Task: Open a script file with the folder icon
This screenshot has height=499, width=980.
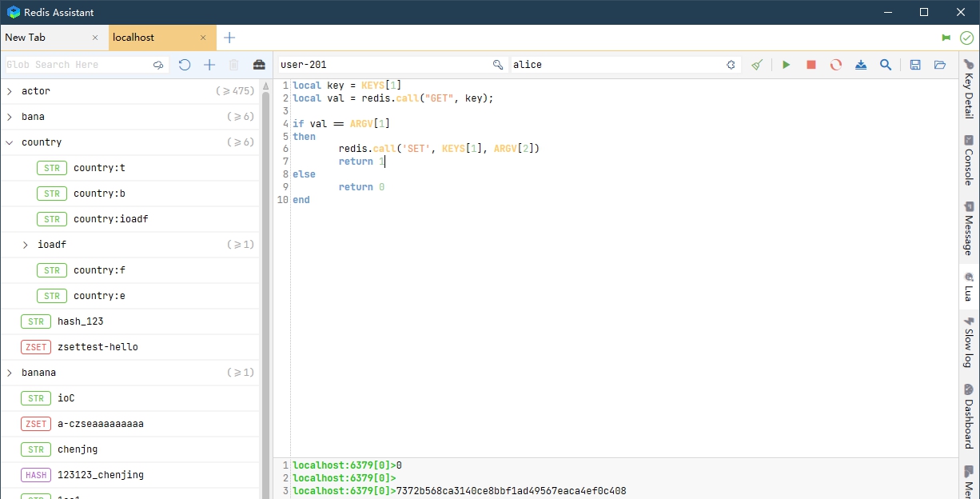Action: (940, 65)
